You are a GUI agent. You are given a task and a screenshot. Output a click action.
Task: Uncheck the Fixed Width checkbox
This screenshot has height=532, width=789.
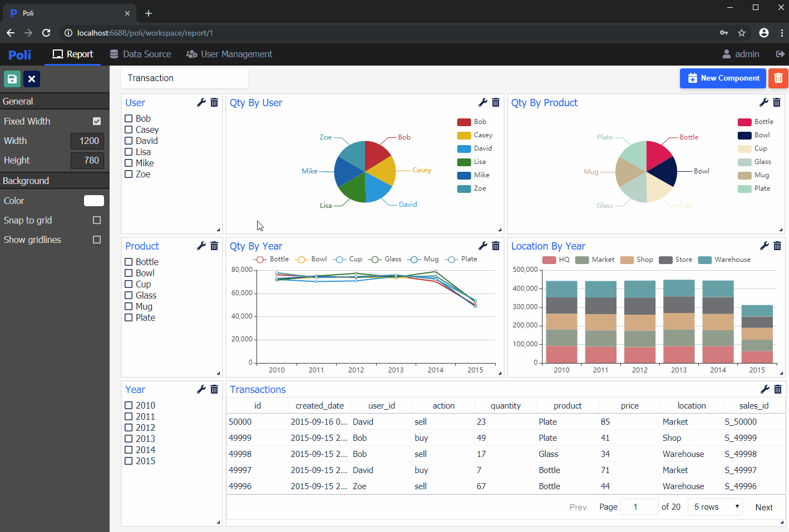(x=97, y=121)
